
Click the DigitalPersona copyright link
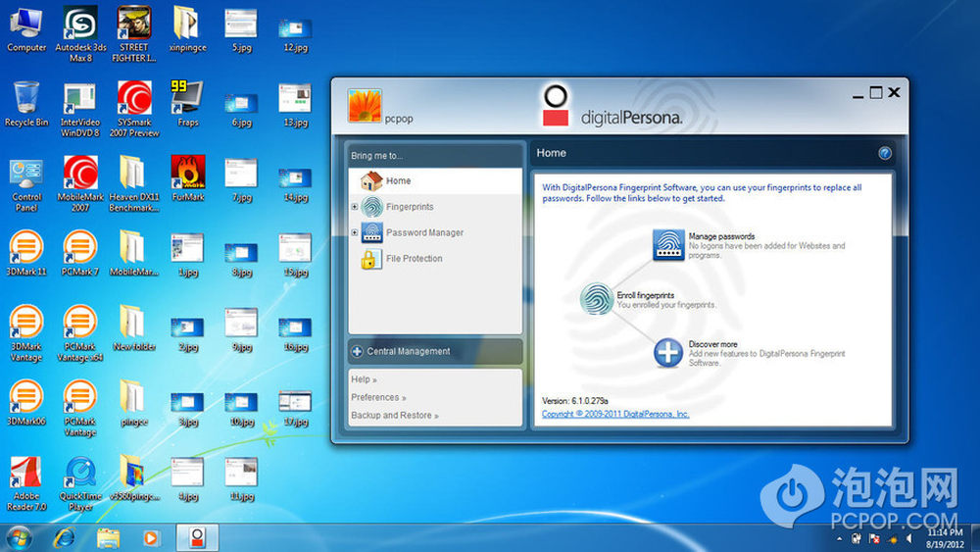point(615,414)
